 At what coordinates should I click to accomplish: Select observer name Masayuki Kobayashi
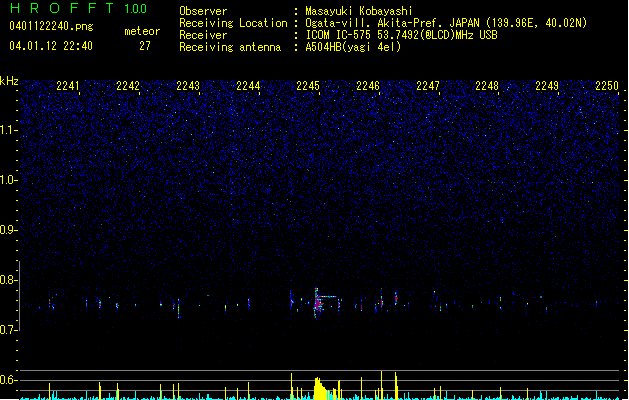pyautogui.click(x=359, y=11)
